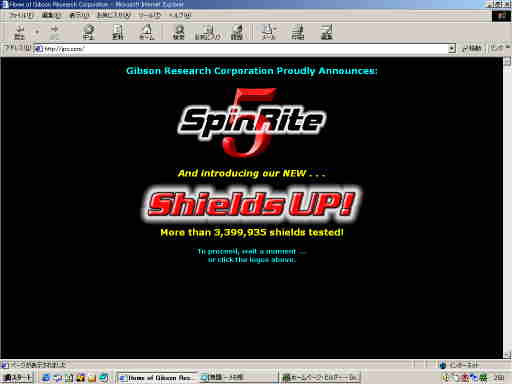Click the Back navigation button
The width and height of the screenshot is (512, 384).
click(20, 33)
